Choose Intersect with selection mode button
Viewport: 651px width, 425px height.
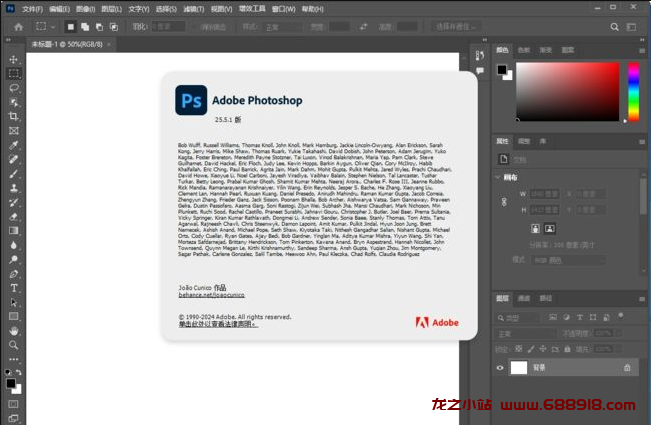[x=113, y=27]
